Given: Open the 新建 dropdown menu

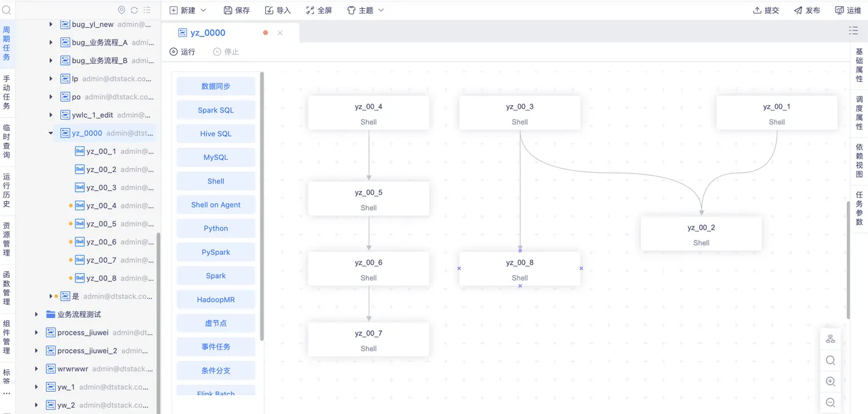Looking at the screenshot, I should (188, 10).
